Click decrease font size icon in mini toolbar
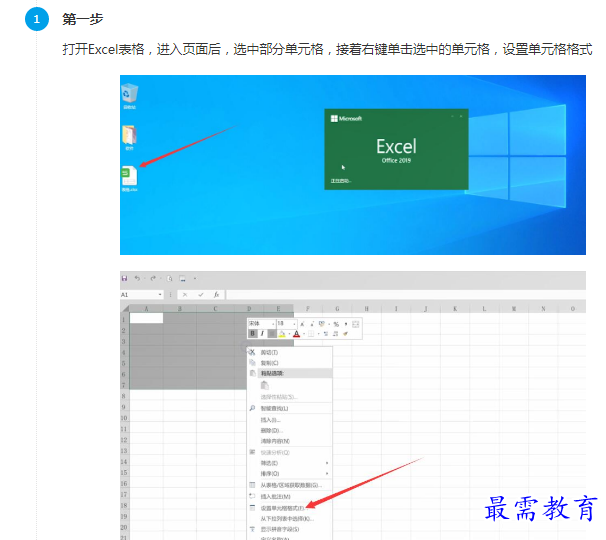 pos(312,324)
